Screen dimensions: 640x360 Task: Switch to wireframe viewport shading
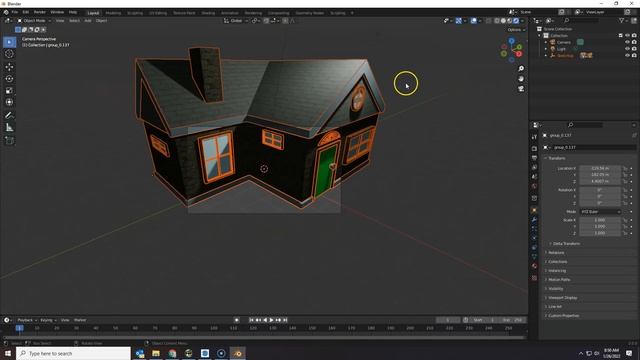point(497,20)
